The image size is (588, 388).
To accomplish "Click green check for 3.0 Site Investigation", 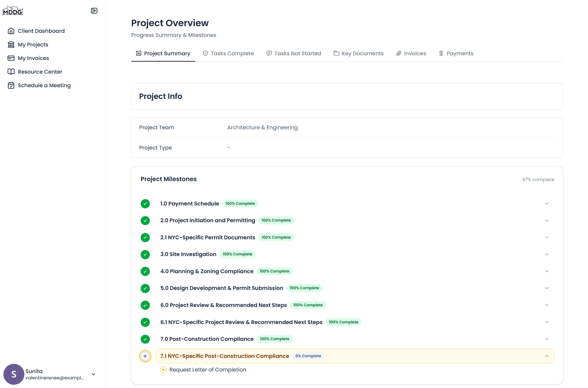I will pos(145,254).
